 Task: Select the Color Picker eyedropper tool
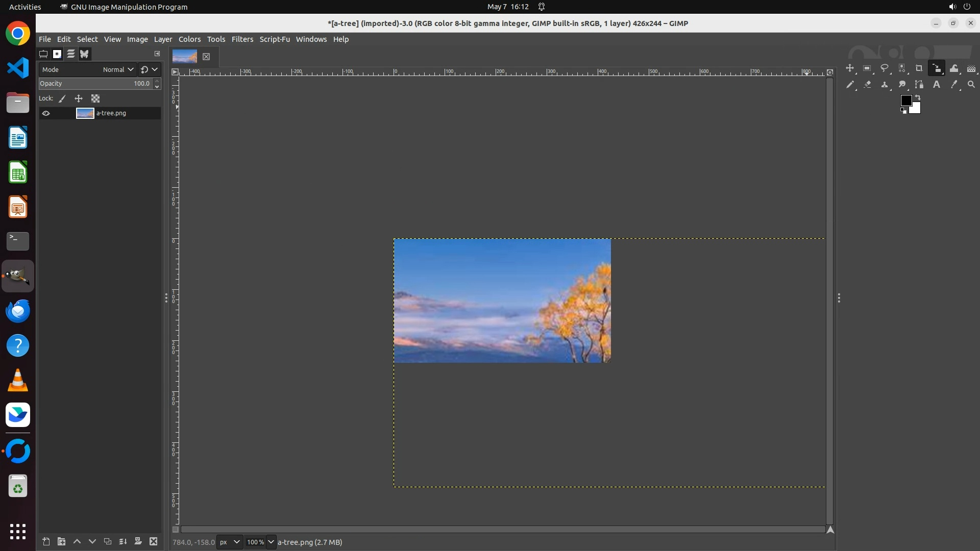point(954,85)
